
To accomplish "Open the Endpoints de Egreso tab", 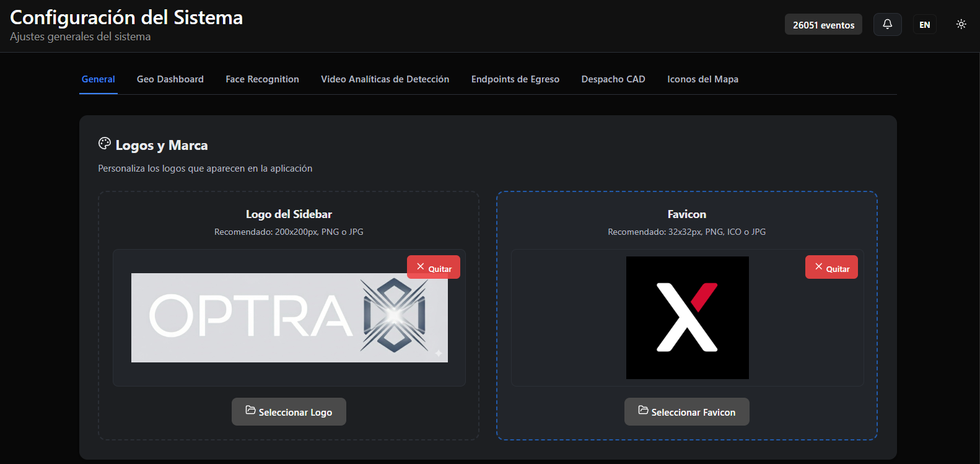I will 515,79.
